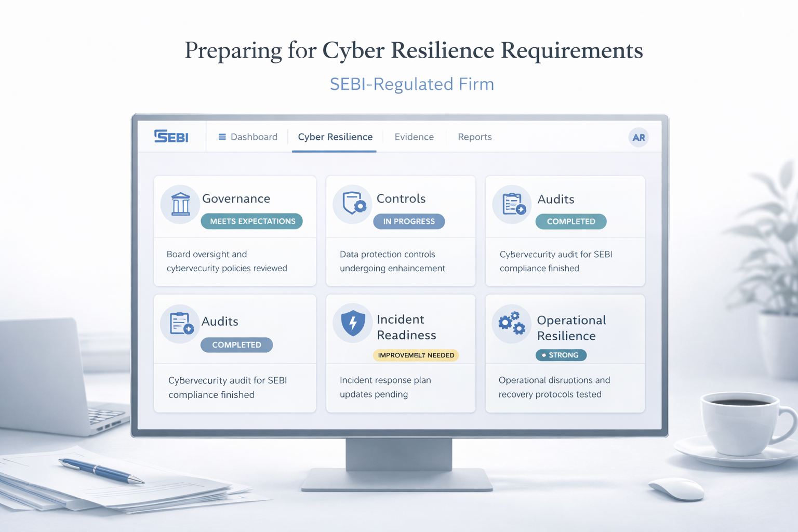798x532 pixels.
Task: Open the Reports tab
Action: (474, 137)
